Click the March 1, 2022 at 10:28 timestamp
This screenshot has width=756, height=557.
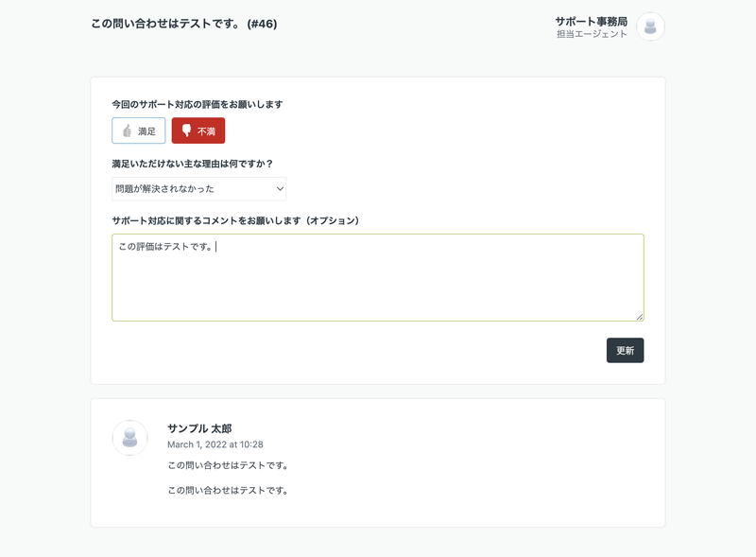click(x=215, y=444)
